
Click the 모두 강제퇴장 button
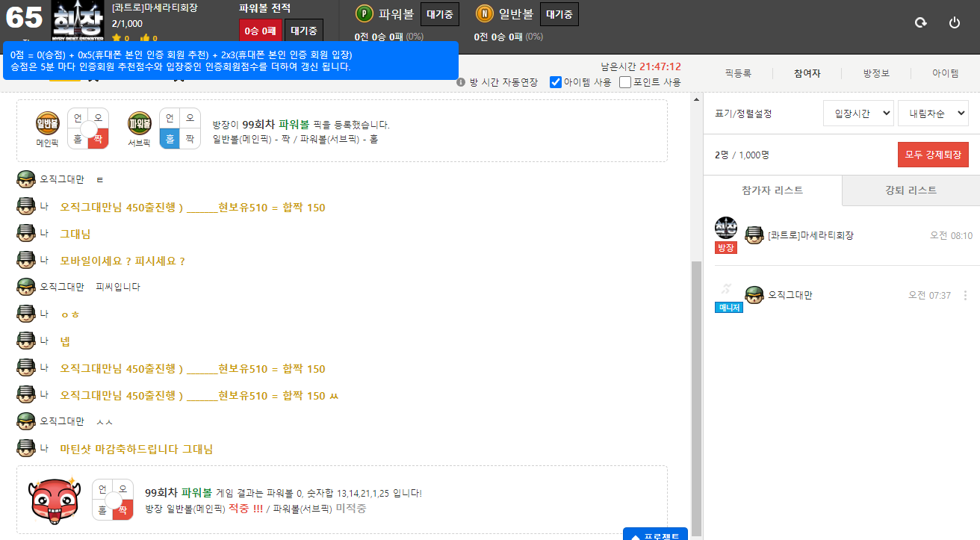[933, 155]
